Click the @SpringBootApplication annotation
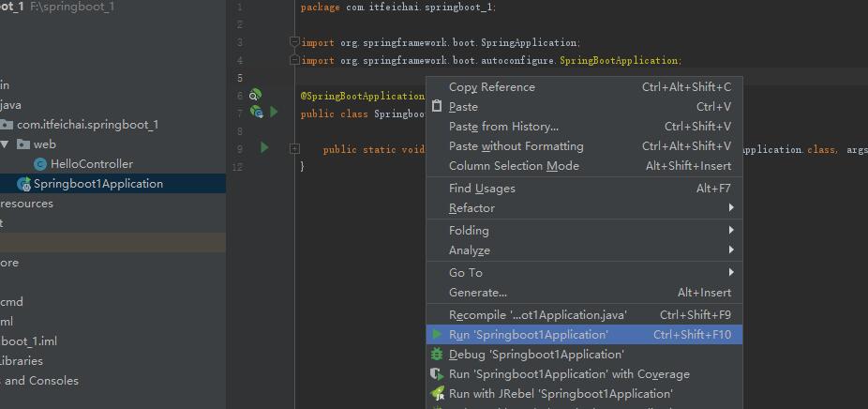Image resolution: width=868 pixels, height=409 pixels. [x=363, y=96]
